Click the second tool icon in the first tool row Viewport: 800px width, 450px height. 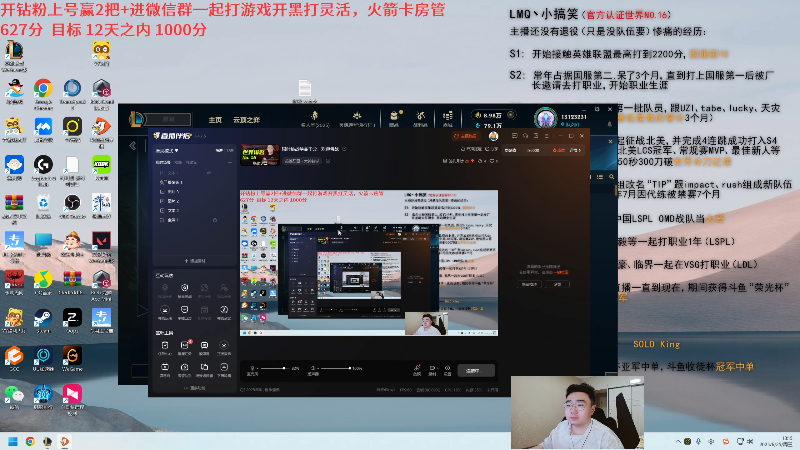tap(185, 290)
